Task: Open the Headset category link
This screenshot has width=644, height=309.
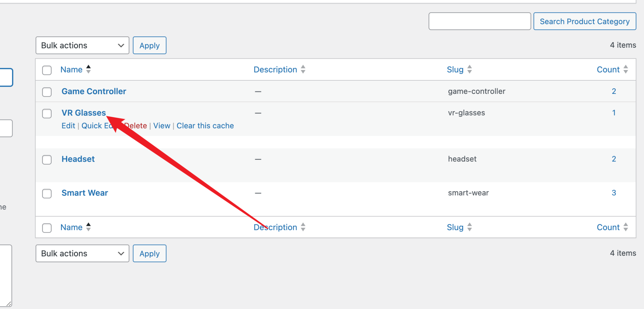Action: [x=78, y=159]
